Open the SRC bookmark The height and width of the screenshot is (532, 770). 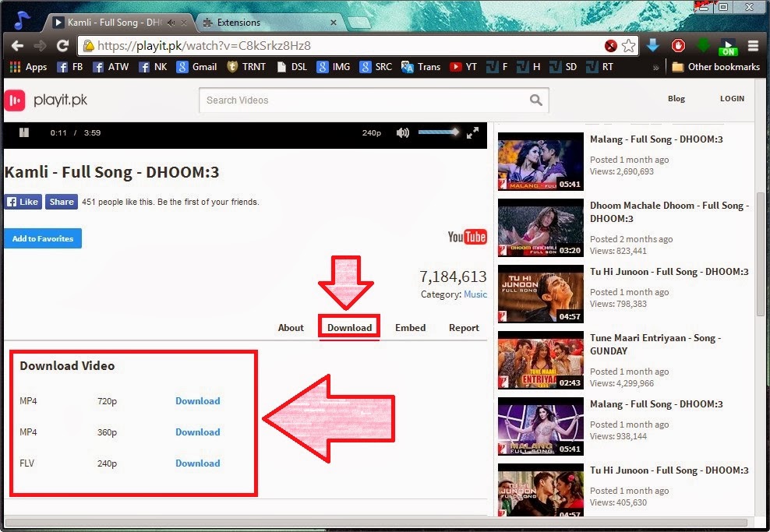[x=376, y=67]
